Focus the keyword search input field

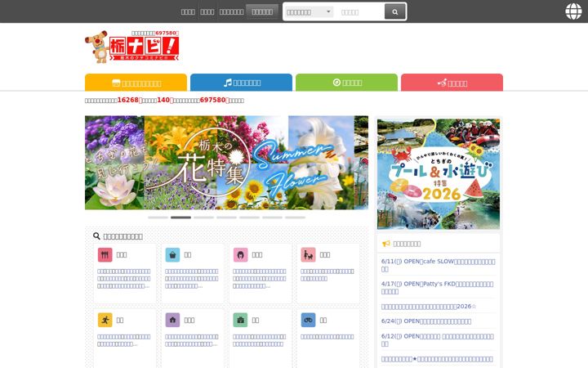click(x=360, y=12)
